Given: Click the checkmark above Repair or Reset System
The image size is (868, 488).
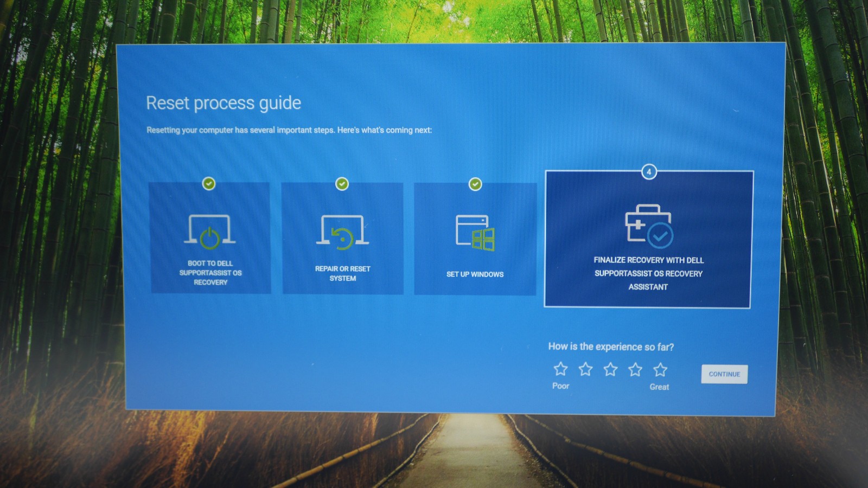Looking at the screenshot, I should pyautogui.click(x=342, y=184).
